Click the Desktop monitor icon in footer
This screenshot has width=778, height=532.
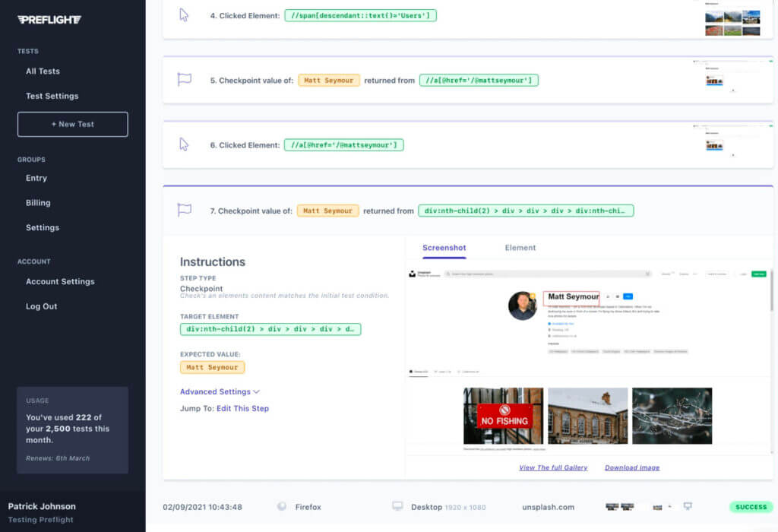(x=397, y=507)
